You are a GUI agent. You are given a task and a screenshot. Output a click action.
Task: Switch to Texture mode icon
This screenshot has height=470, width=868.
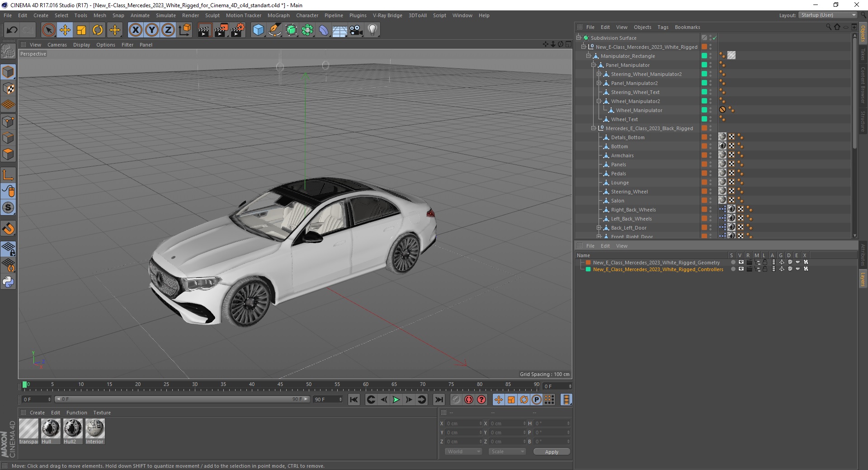8,89
